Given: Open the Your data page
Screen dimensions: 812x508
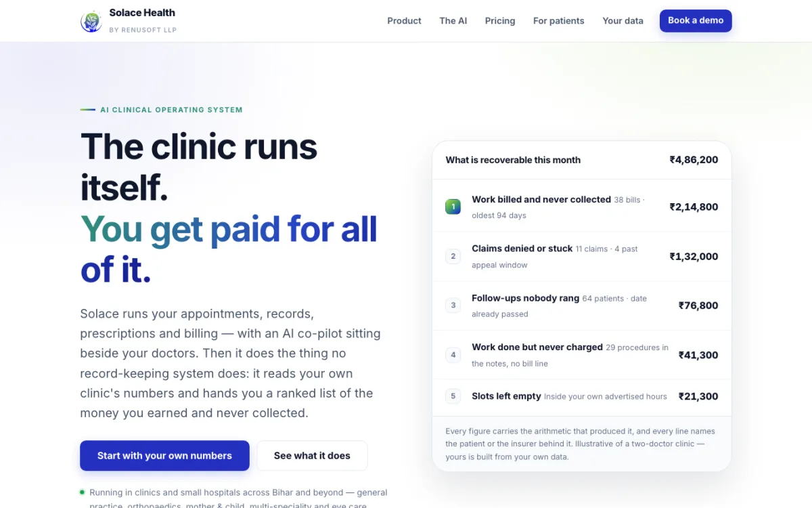Looking at the screenshot, I should pyautogui.click(x=623, y=21).
